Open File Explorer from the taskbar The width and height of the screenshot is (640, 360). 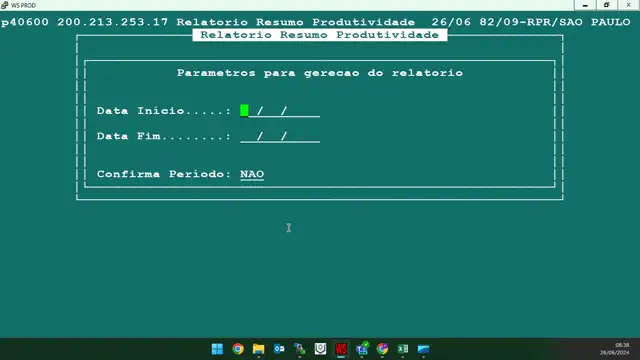point(258,349)
